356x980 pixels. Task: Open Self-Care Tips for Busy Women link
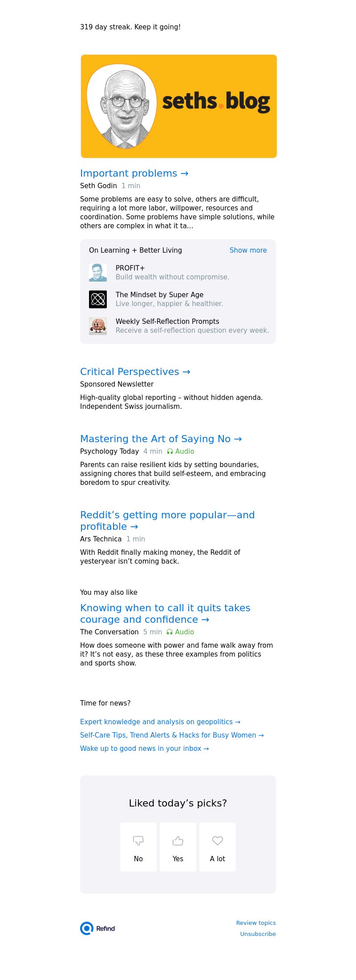172,735
